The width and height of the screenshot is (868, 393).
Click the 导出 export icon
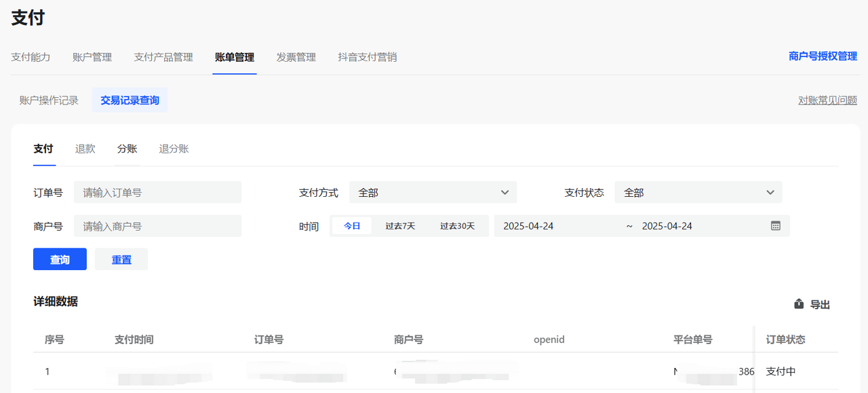pyautogui.click(x=799, y=304)
